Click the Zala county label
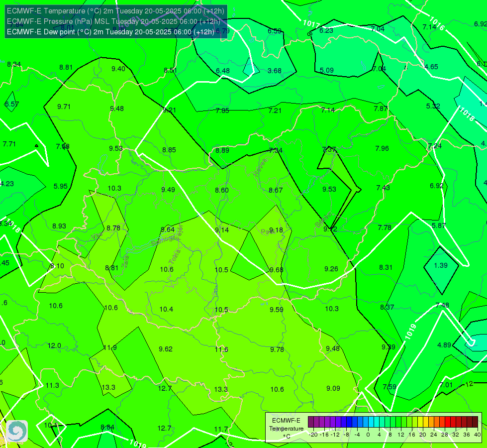The image size is (487, 448). coord(125,262)
